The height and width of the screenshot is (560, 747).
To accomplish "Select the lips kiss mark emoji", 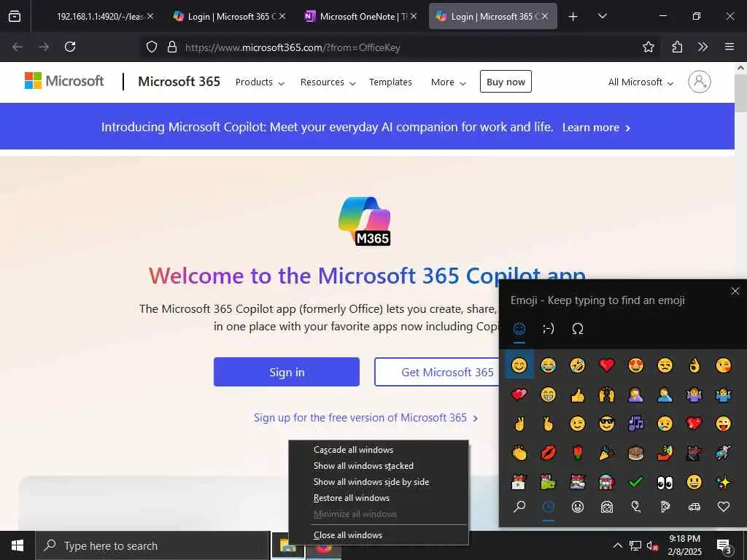I will pos(549,453).
